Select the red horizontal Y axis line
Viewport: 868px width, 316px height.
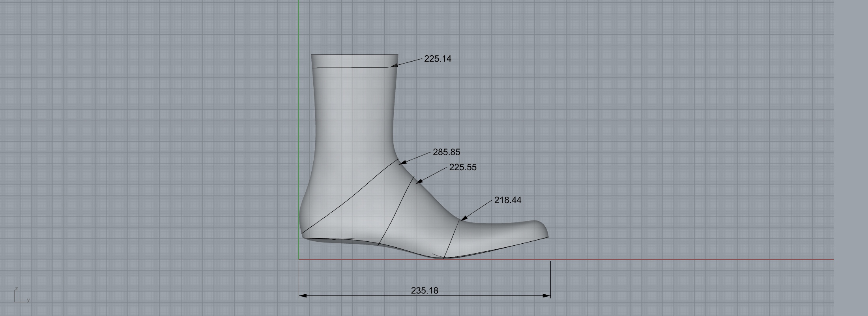pyautogui.click(x=671, y=260)
